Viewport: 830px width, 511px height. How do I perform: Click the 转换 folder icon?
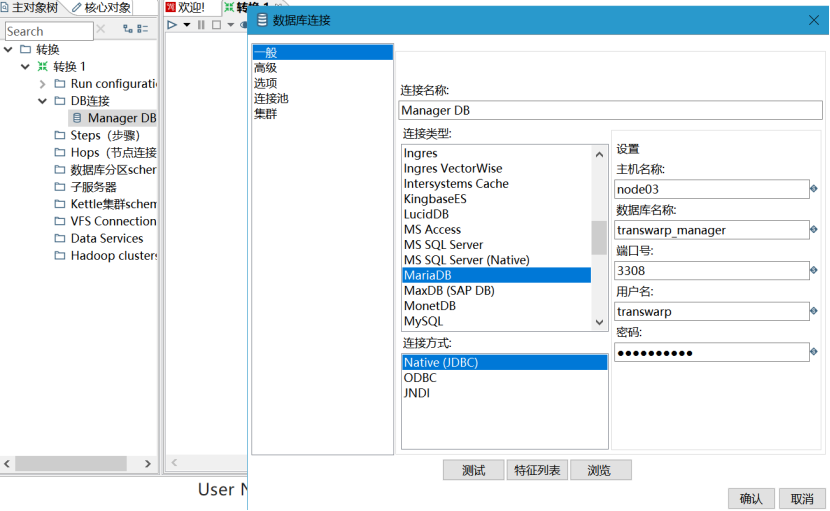25,50
